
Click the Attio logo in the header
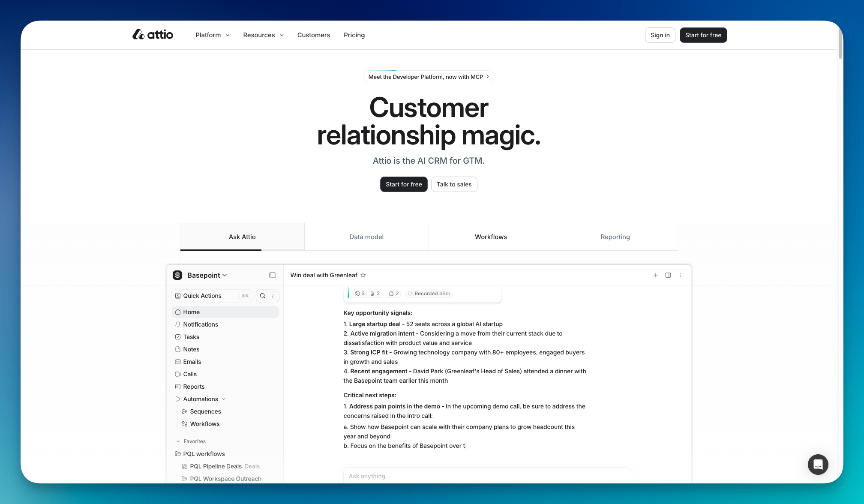pos(153,35)
